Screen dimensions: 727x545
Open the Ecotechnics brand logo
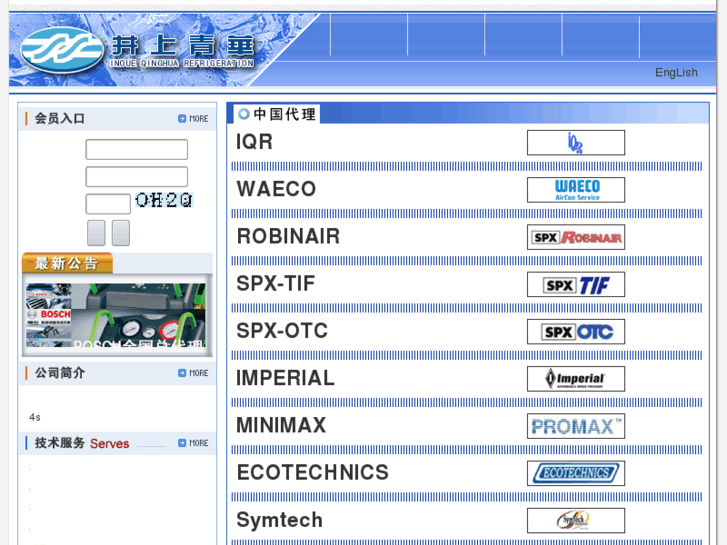tap(576, 473)
